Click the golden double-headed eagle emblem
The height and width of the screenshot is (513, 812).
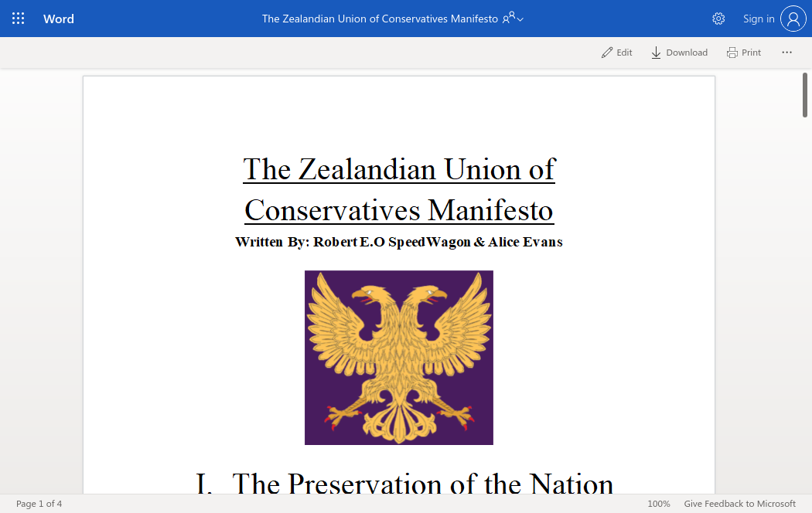point(399,358)
